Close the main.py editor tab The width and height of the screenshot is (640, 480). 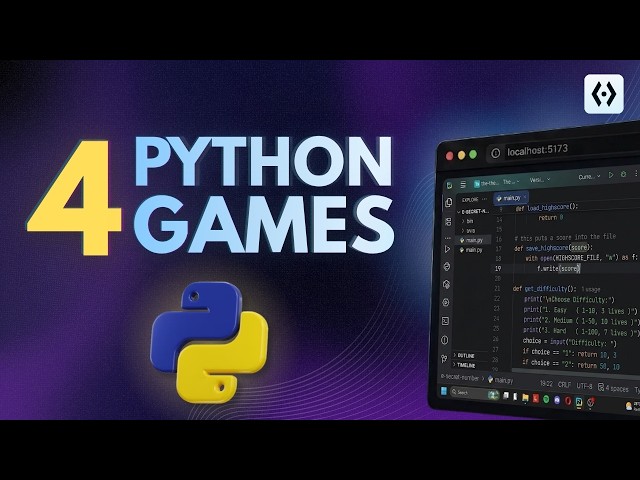[x=524, y=197]
